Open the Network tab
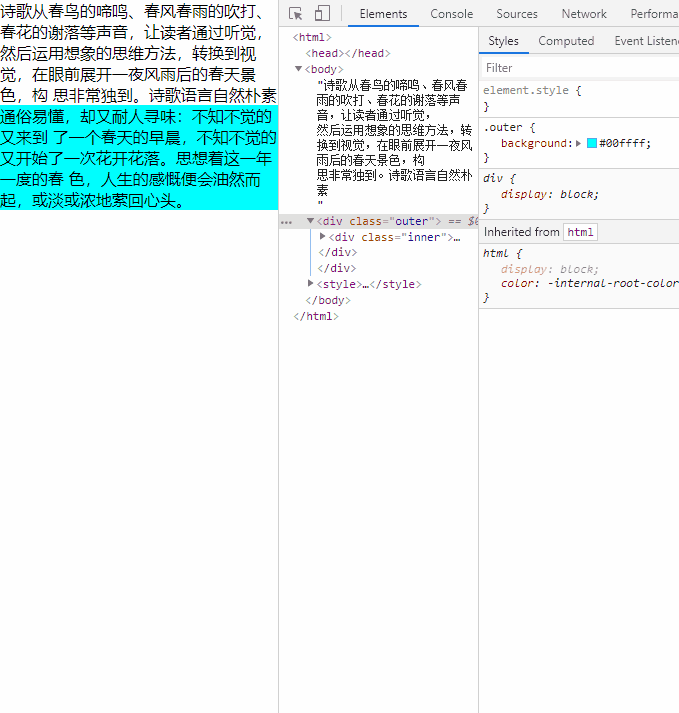Screen dimensions: 679x713 (584, 14)
